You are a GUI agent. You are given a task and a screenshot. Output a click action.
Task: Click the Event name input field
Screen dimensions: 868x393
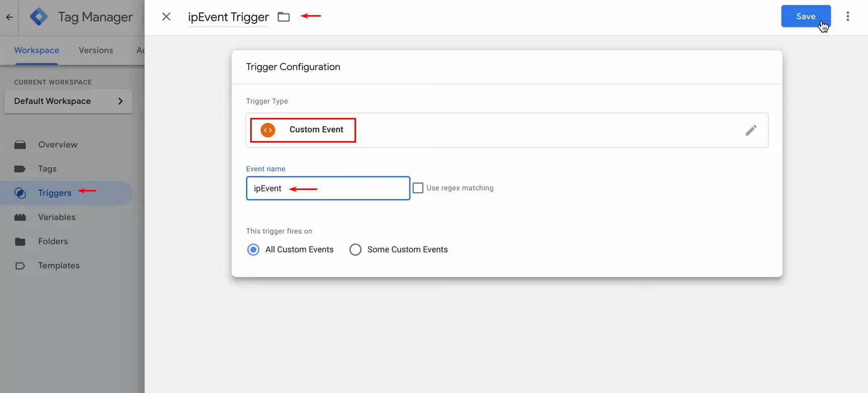pos(328,188)
